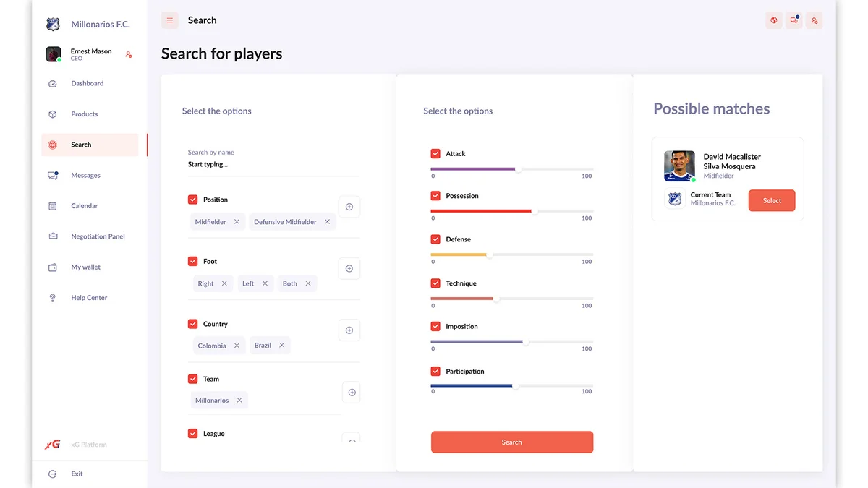Expand more Position options with the plus control
This screenshot has width=868, height=488.
(349, 206)
